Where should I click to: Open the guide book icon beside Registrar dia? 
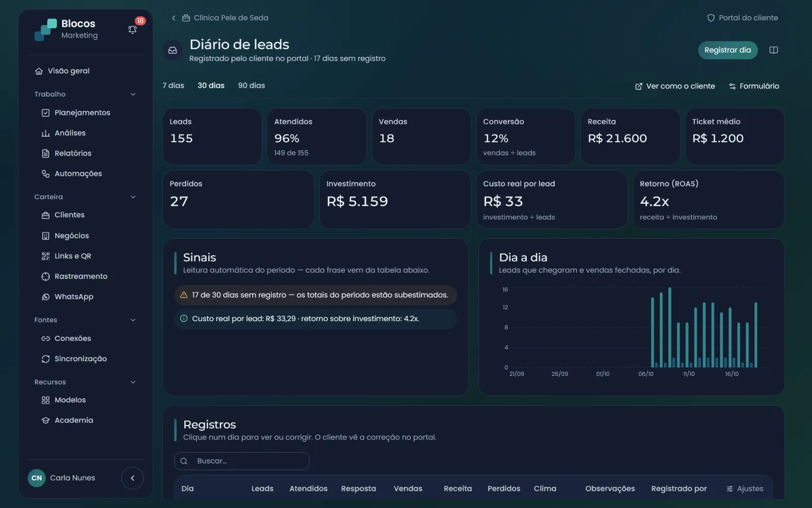point(773,50)
